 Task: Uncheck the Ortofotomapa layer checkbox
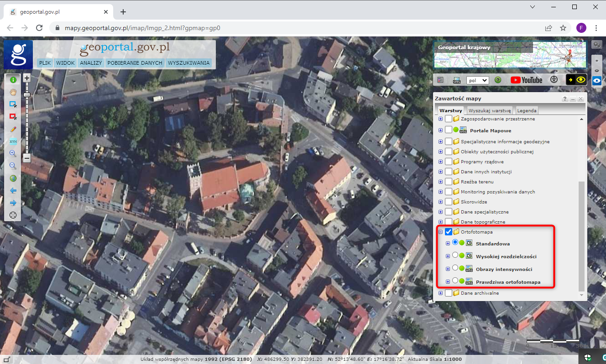coord(449,232)
